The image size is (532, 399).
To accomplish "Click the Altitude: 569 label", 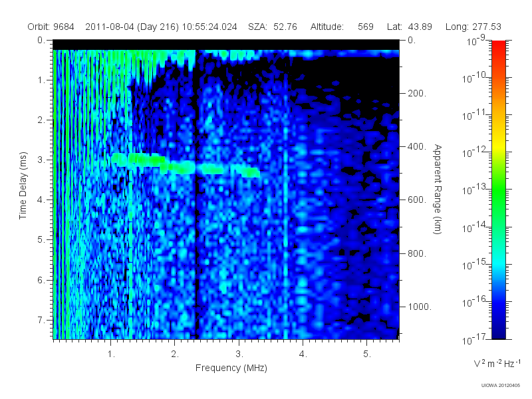I will [x=342, y=27].
